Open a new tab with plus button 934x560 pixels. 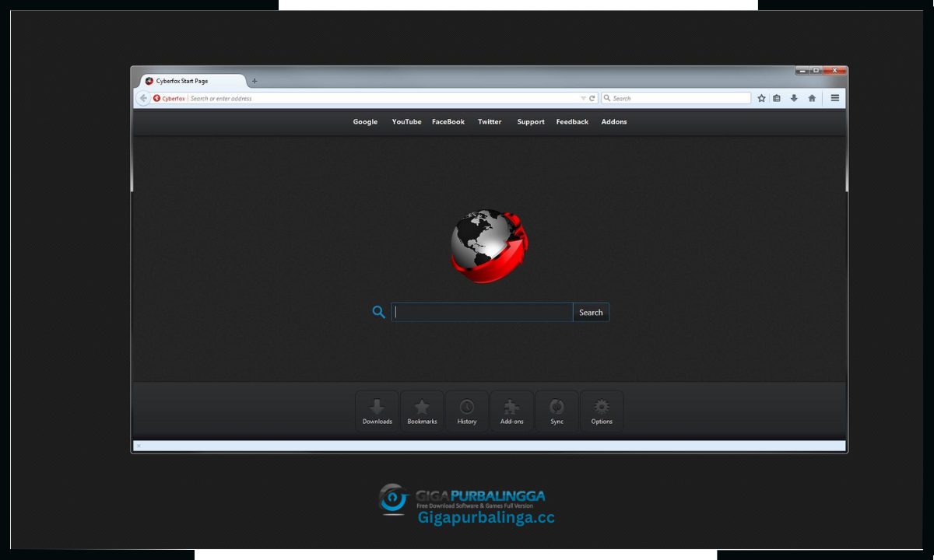pyautogui.click(x=255, y=81)
